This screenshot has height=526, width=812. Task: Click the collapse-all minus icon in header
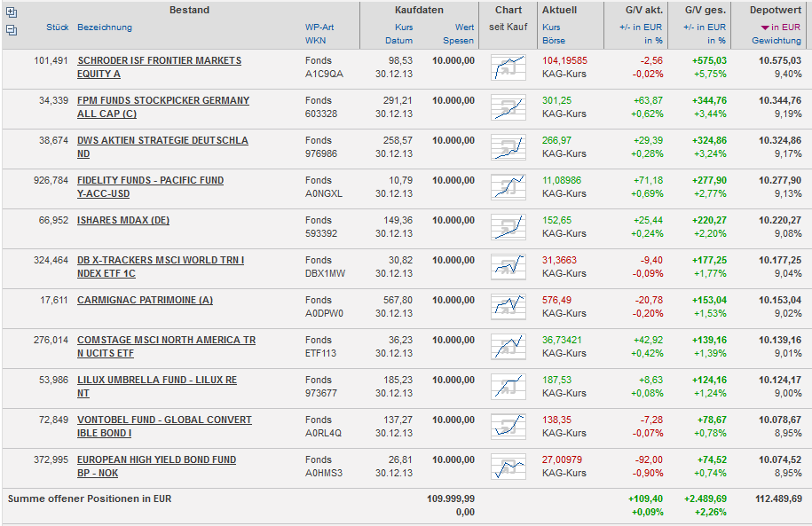click(x=11, y=29)
